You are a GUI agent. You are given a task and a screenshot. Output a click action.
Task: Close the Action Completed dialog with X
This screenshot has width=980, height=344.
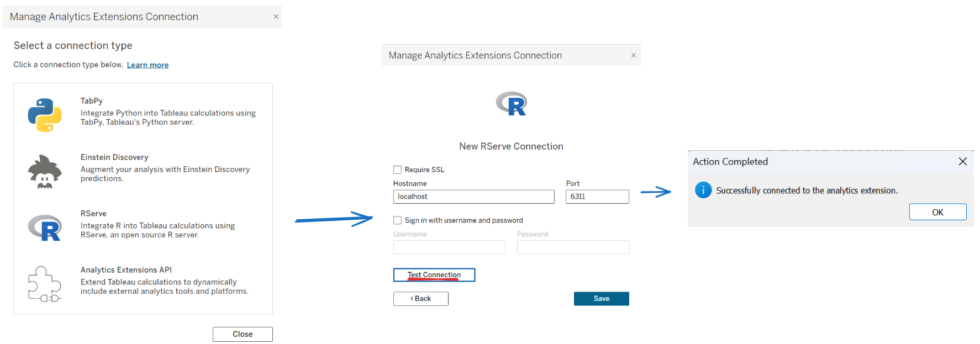(962, 161)
